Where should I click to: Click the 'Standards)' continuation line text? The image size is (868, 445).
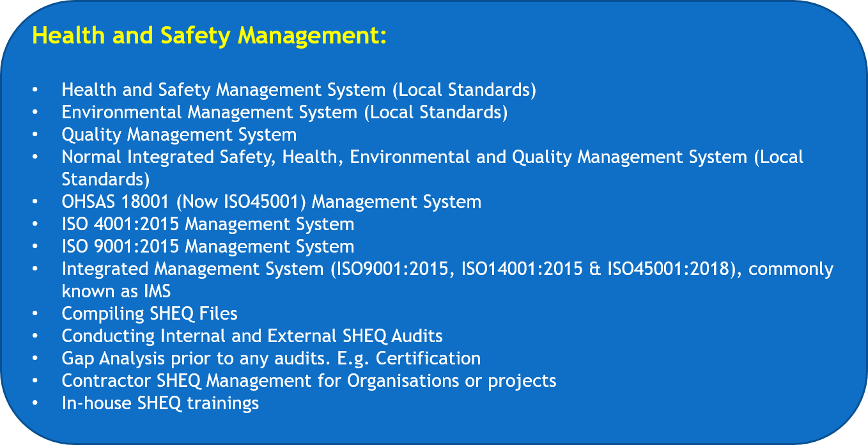click(x=105, y=178)
